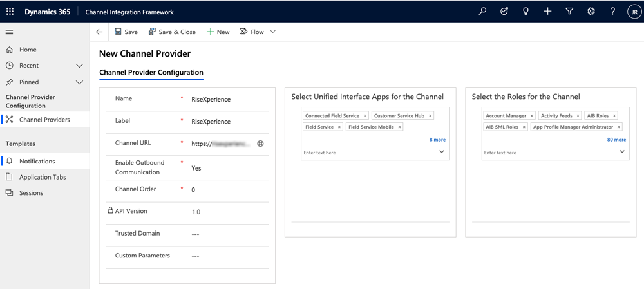Screen dimensions: 644x289
Task: Remove the Customer Service Hub tag
Action: (430, 116)
